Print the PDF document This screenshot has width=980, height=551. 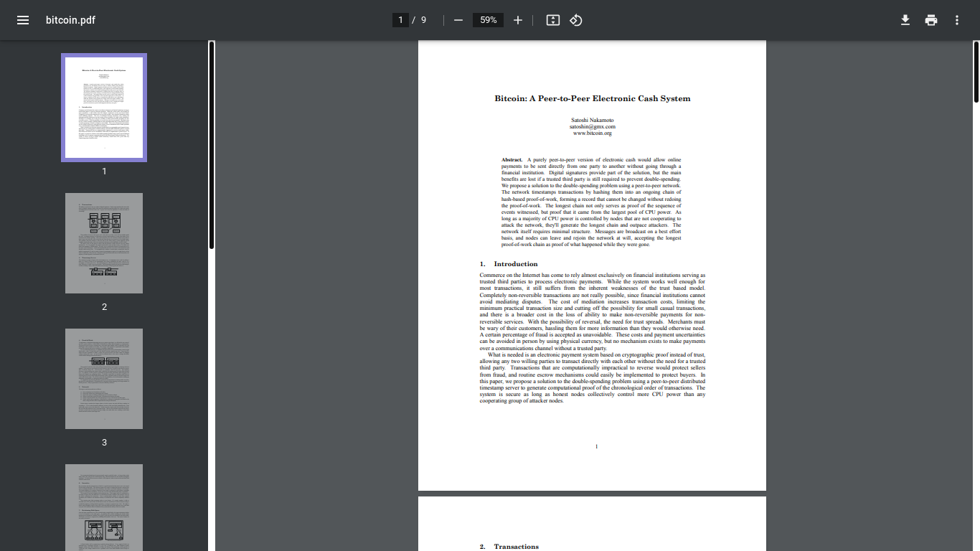931,20
